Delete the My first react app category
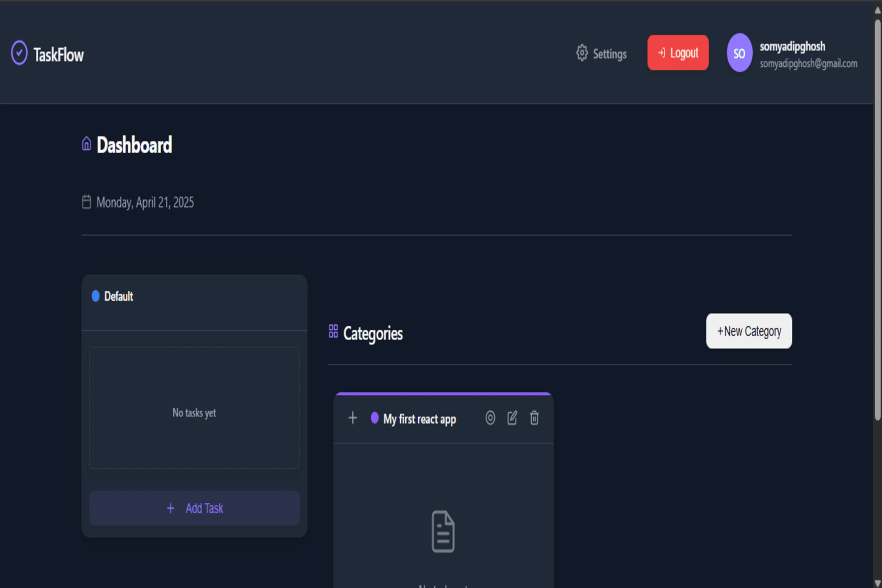Image resolution: width=882 pixels, height=588 pixels. tap(534, 418)
